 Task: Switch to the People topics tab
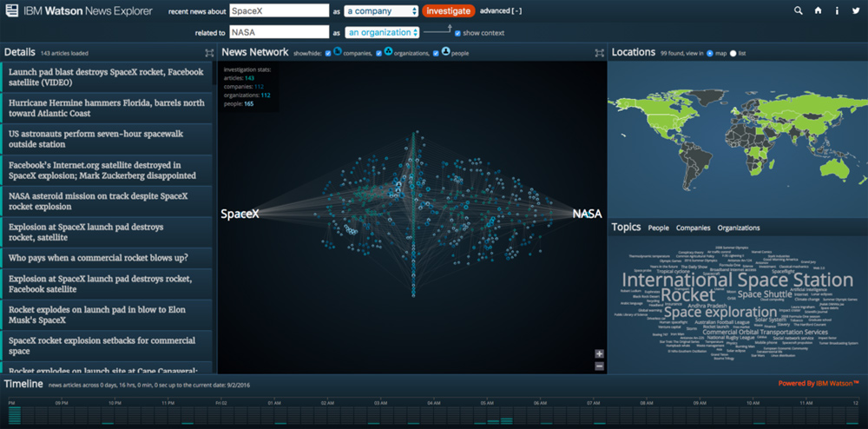point(658,228)
